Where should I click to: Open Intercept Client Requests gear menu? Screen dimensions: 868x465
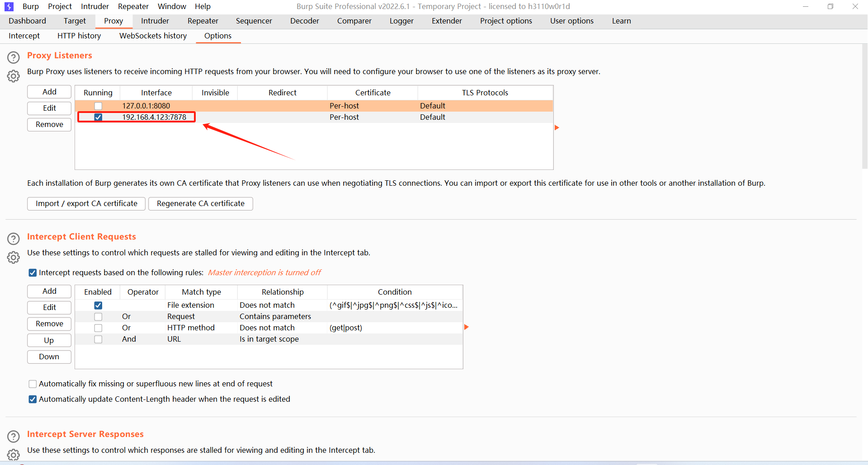[14, 257]
